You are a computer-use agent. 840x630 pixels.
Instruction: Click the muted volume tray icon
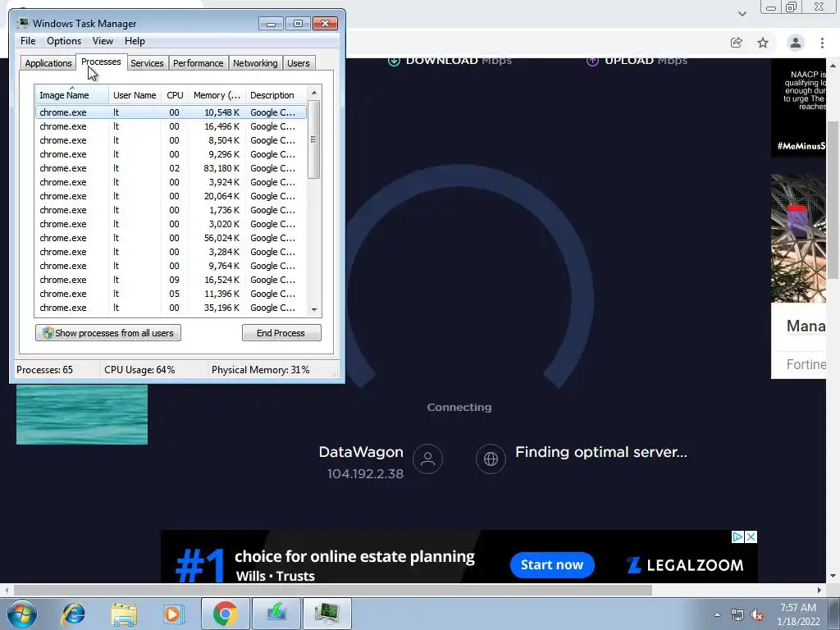(757, 614)
